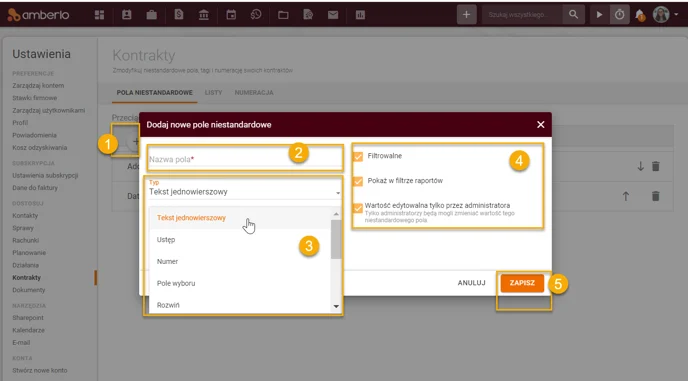
Task: Open the time history clock icon
Action: pos(256,15)
